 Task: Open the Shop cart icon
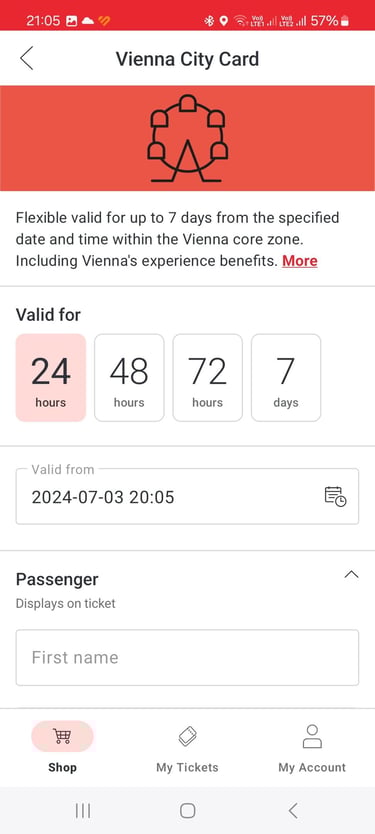point(62,736)
